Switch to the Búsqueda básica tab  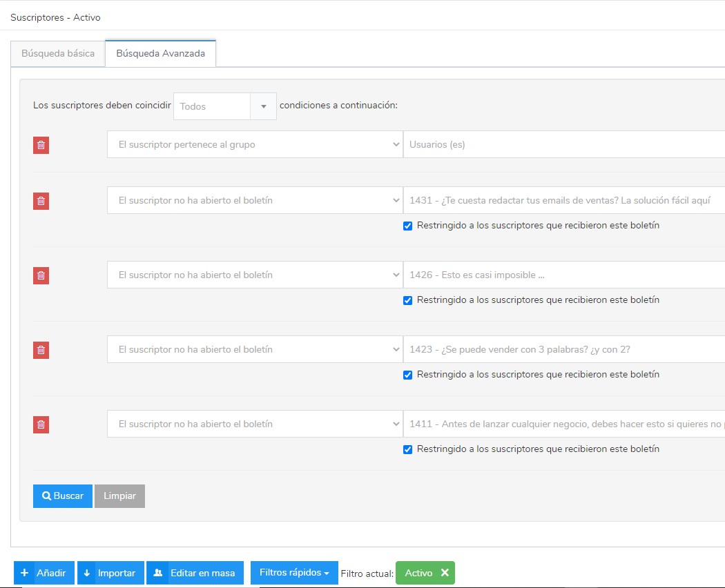tap(58, 53)
